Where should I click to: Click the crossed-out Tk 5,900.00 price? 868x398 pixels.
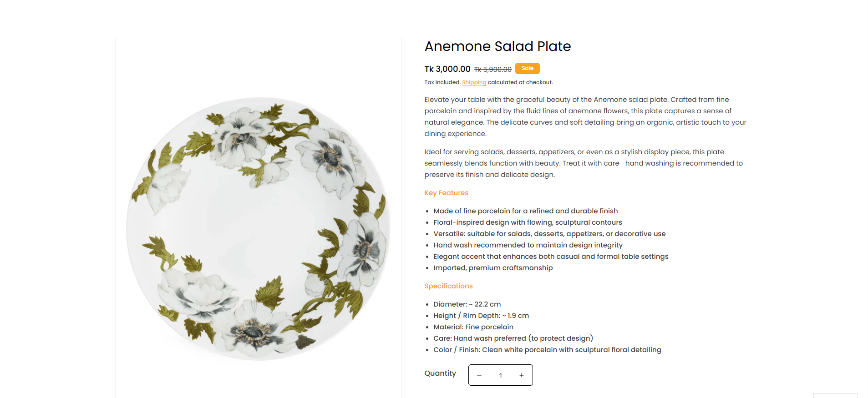(x=492, y=70)
